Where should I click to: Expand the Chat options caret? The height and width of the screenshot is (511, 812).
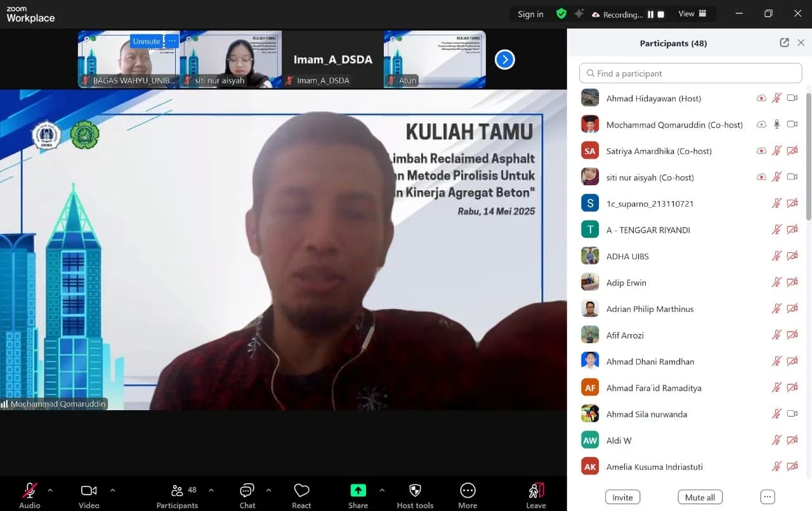click(268, 490)
